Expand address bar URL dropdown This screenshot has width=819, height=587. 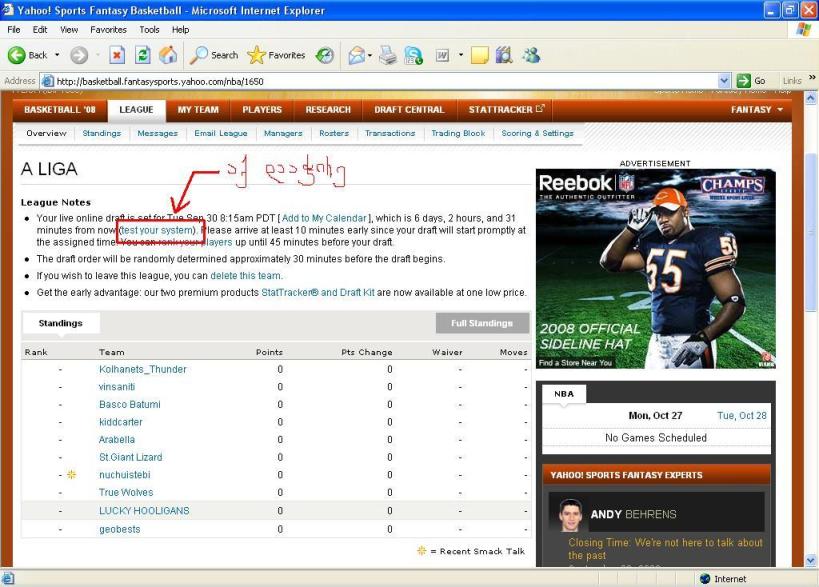pyautogui.click(x=724, y=81)
